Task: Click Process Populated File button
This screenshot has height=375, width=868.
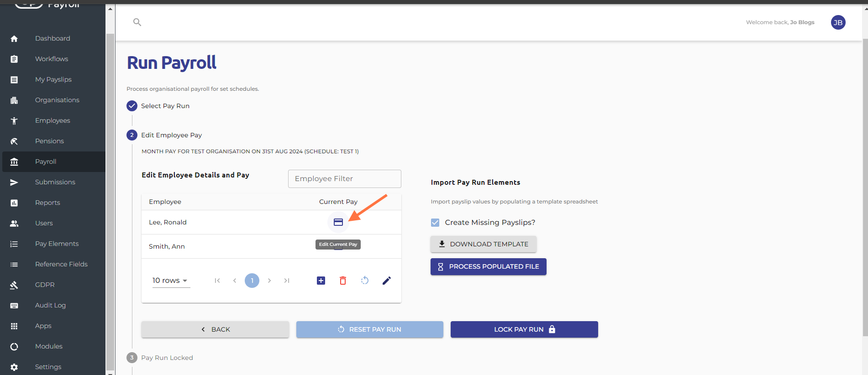Action: (489, 266)
